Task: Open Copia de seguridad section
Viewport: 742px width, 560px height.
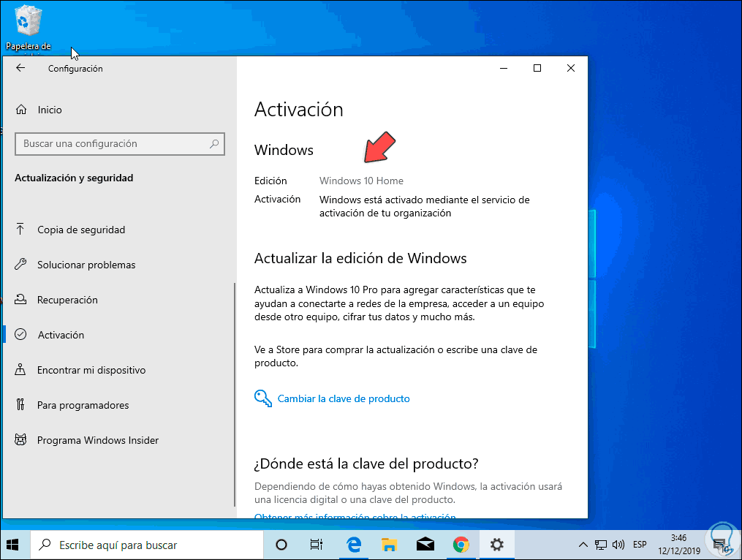Action: [x=81, y=230]
